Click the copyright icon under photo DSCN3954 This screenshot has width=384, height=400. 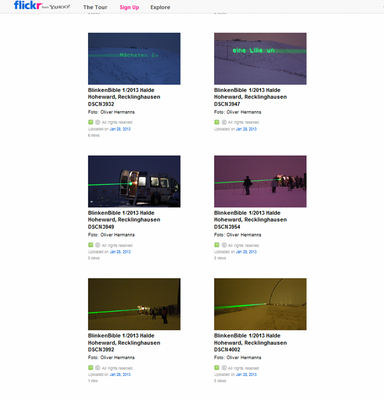coord(224,245)
